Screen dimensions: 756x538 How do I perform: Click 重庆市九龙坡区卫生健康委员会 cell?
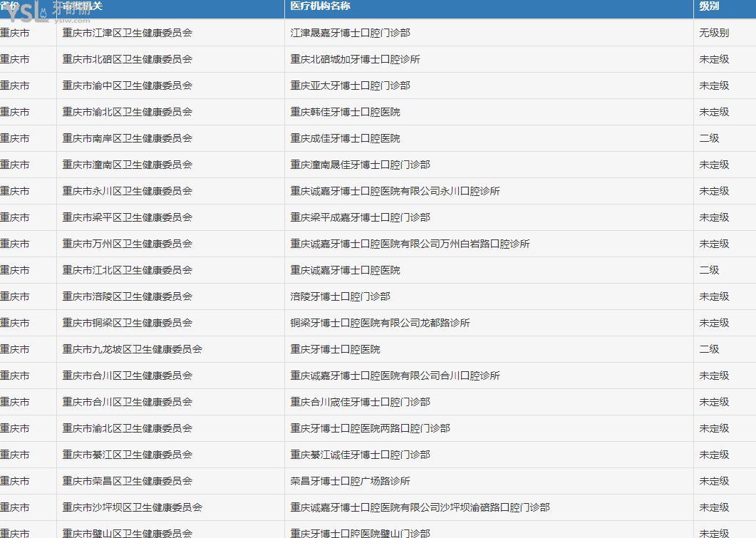(132, 349)
